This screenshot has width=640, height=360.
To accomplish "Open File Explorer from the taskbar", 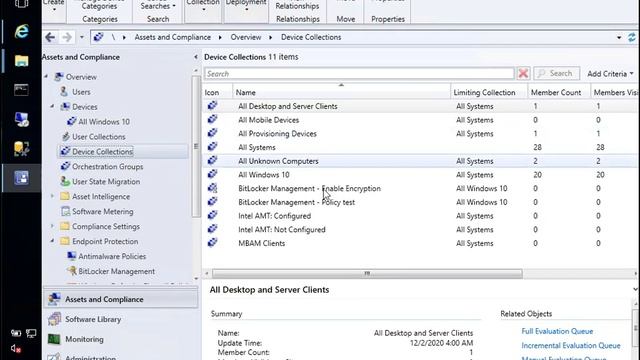I will click(21, 61).
